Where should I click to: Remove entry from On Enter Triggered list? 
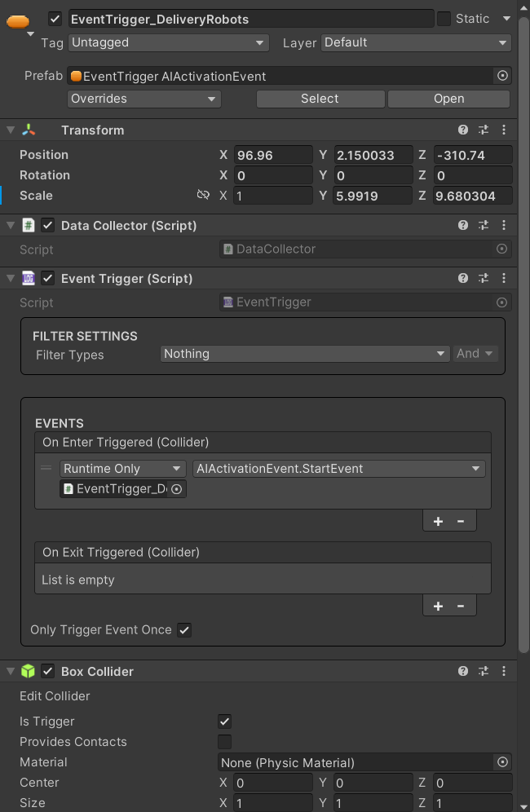click(461, 522)
